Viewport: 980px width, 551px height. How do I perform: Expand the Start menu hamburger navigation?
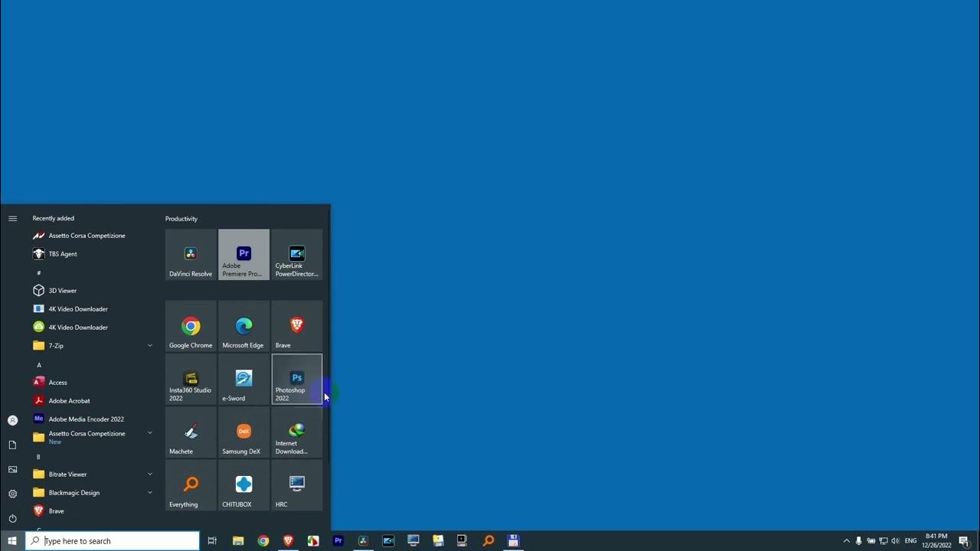point(12,219)
